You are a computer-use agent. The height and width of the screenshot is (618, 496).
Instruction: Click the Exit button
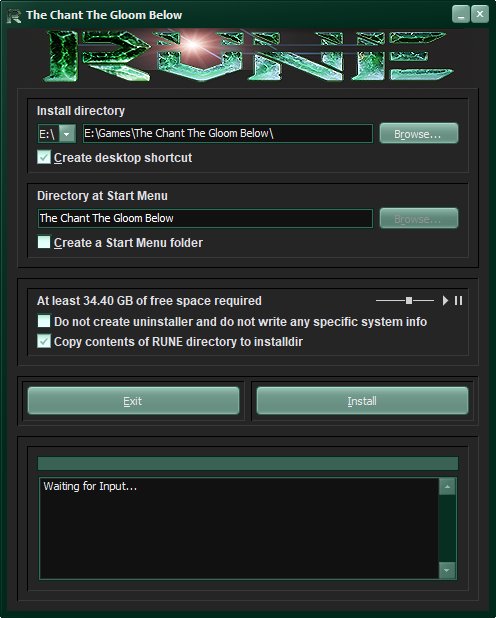pyautogui.click(x=133, y=401)
